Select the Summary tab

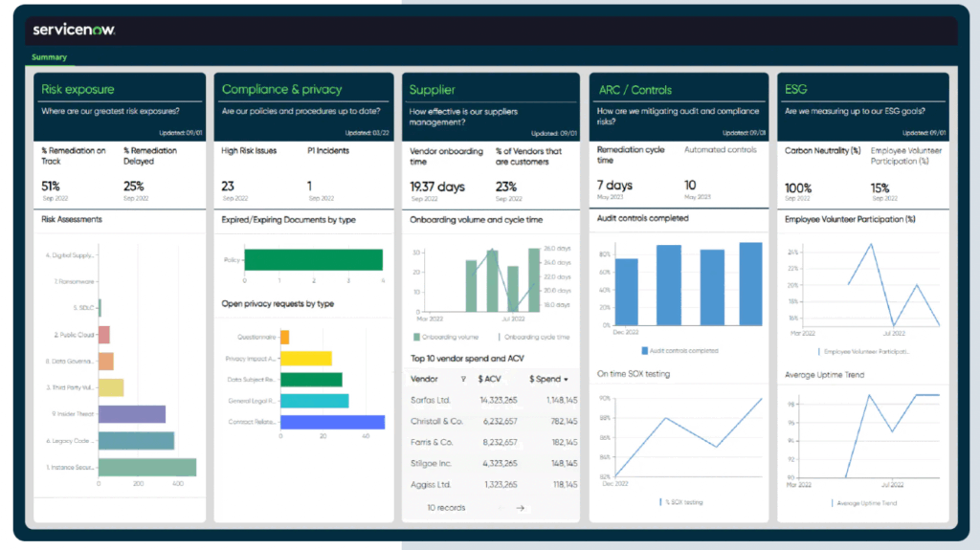pyautogui.click(x=50, y=57)
